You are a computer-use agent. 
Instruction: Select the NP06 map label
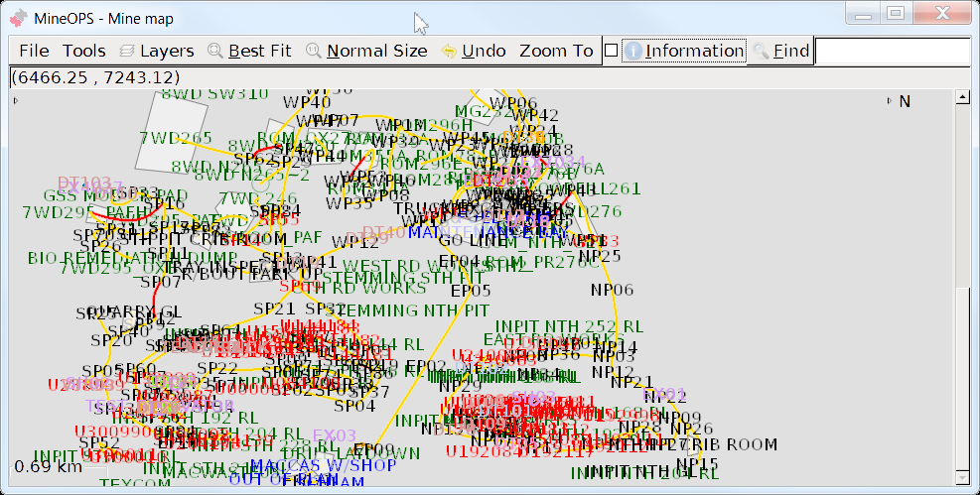(613, 290)
